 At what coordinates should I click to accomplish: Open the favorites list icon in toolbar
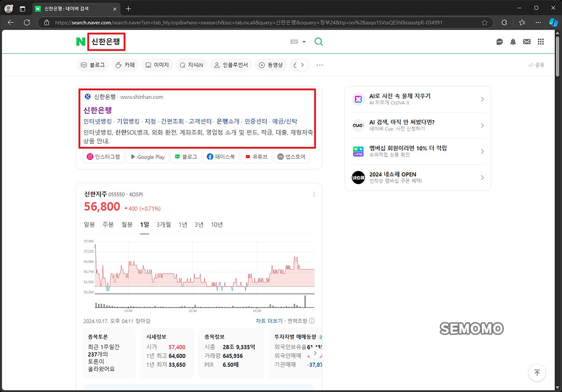pyautogui.click(x=522, y=23)
